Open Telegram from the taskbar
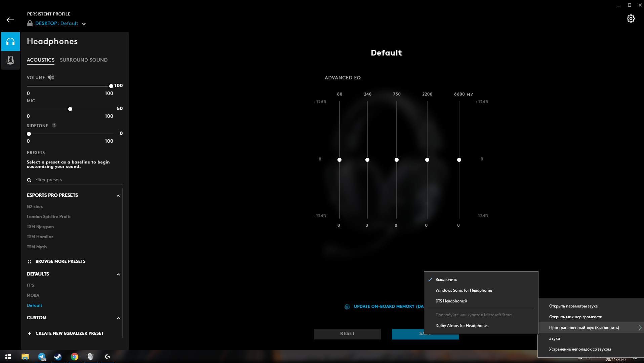This screenshot has width=644, height=363. (42, 357)
